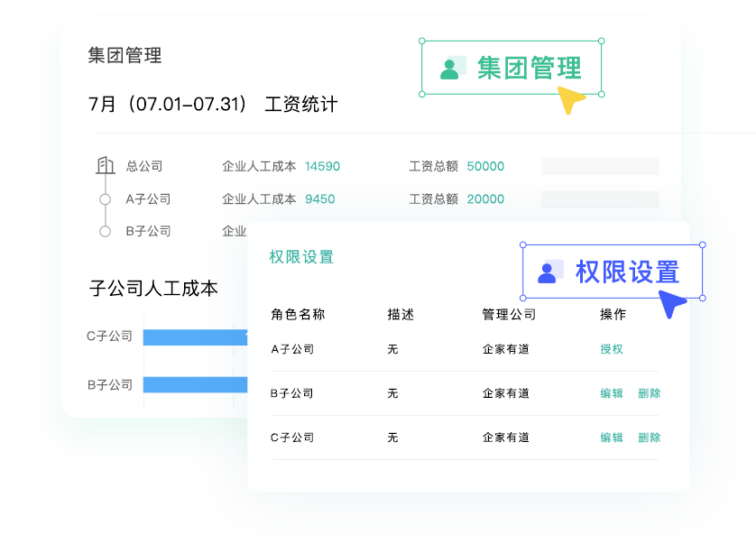The image size is (756, 553).
Task: Click the yellow cursor arrow icon
Action: tap(569, 100)
